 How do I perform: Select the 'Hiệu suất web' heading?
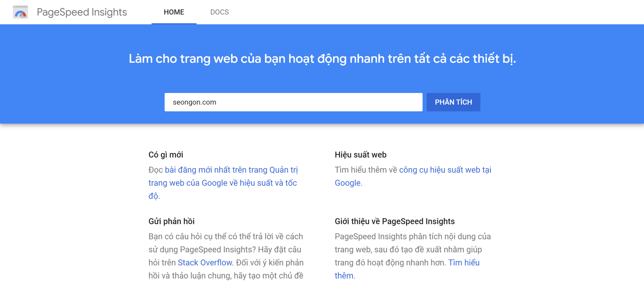coord(360,154)
